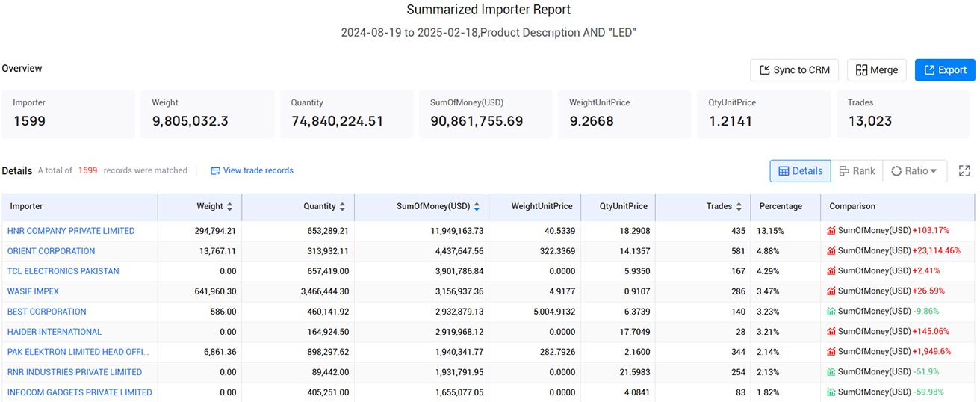
Task: Click the fullscreen expand icon
Action: 964,170
